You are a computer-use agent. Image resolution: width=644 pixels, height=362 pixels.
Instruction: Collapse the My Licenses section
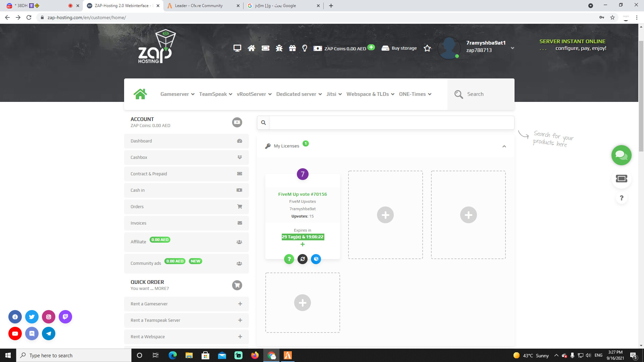pyautogui.click(x=504, y=146)
